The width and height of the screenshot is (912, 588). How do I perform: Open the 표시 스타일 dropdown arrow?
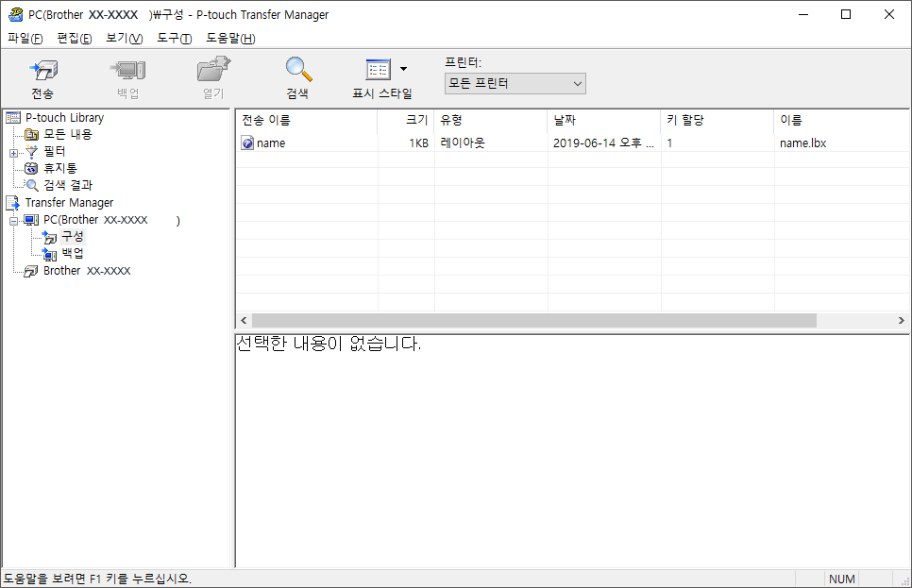pos(404,69)
